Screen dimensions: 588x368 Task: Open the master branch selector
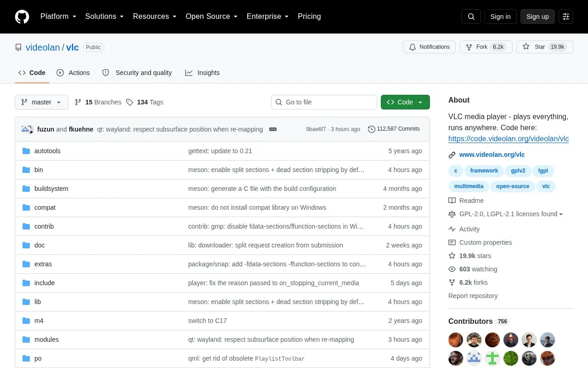(x=41, y=102)
